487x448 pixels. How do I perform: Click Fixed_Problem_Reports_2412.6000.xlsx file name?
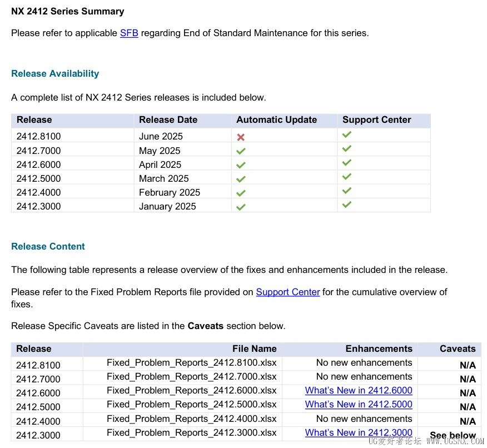click(x=192, y=390)
